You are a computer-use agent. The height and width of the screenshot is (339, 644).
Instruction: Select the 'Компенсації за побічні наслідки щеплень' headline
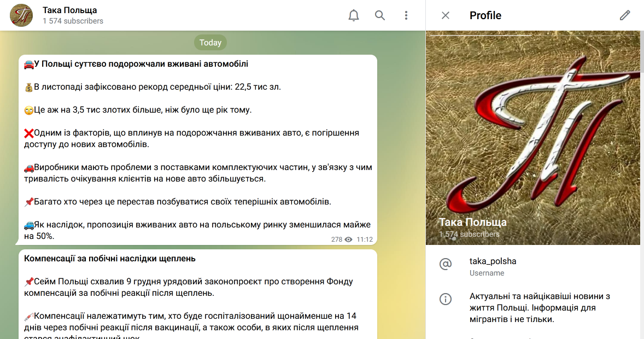[110, 259]
